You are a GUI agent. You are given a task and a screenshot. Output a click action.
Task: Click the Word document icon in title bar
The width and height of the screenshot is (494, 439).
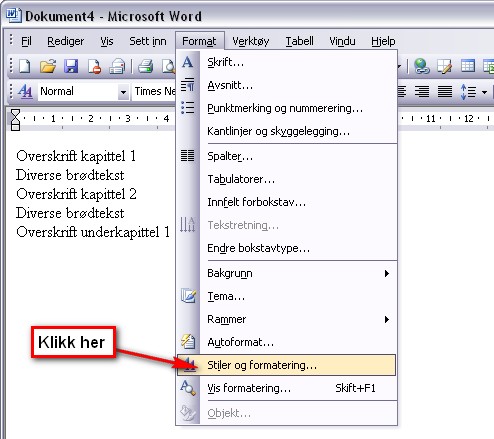pyautogui.click(x=14, y=16)
